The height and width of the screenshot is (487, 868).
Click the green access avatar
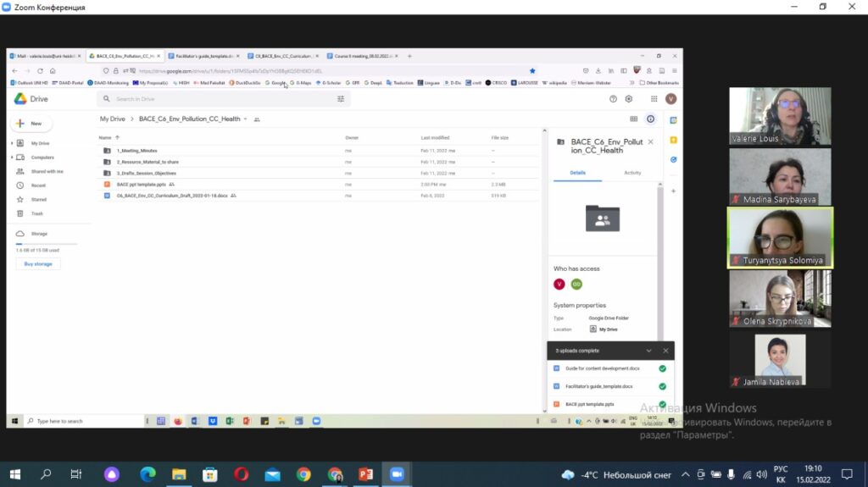576,284
